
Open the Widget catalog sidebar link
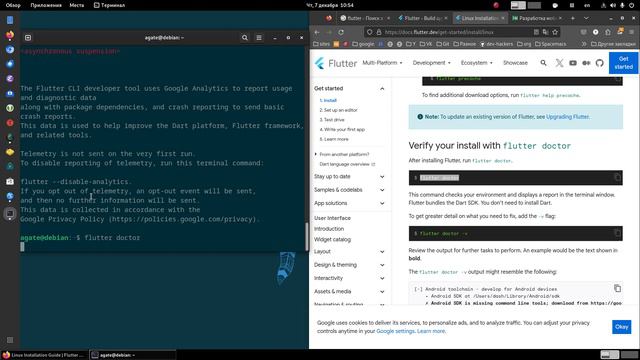click(x=332, y=240)
